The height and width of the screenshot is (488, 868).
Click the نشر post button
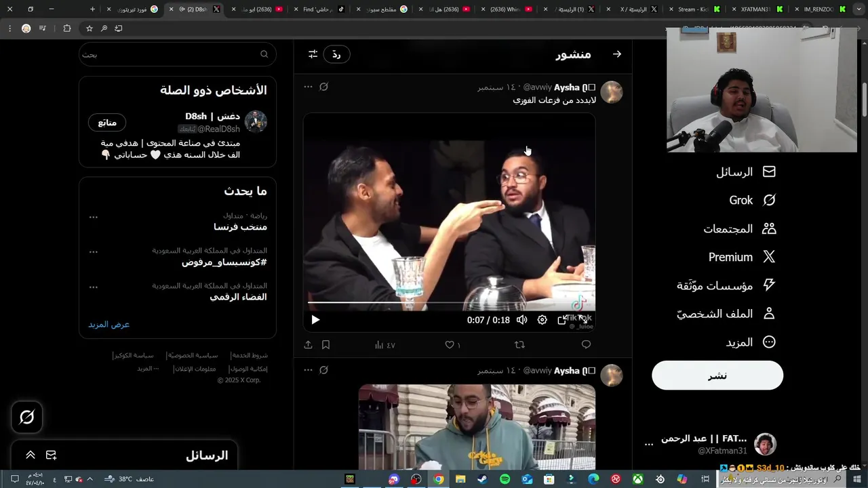point(717,375)
